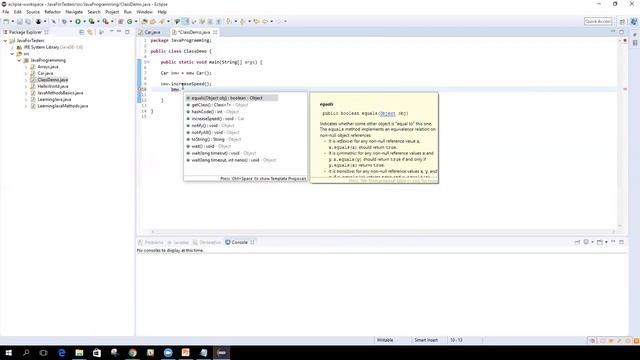
Task: Collapse the JavaProgramming package node
Action: point(19,60)
